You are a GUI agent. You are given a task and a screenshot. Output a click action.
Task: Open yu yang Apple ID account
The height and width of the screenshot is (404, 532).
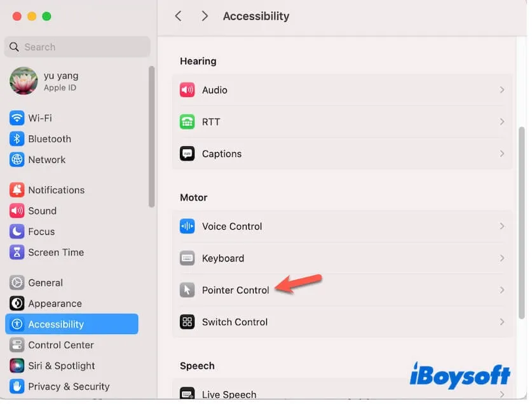72,81
